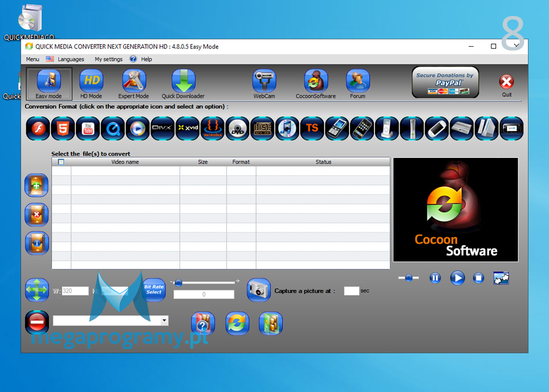Click the Secure Donations by PayPal button
The image size is (549, 392).
445,82
